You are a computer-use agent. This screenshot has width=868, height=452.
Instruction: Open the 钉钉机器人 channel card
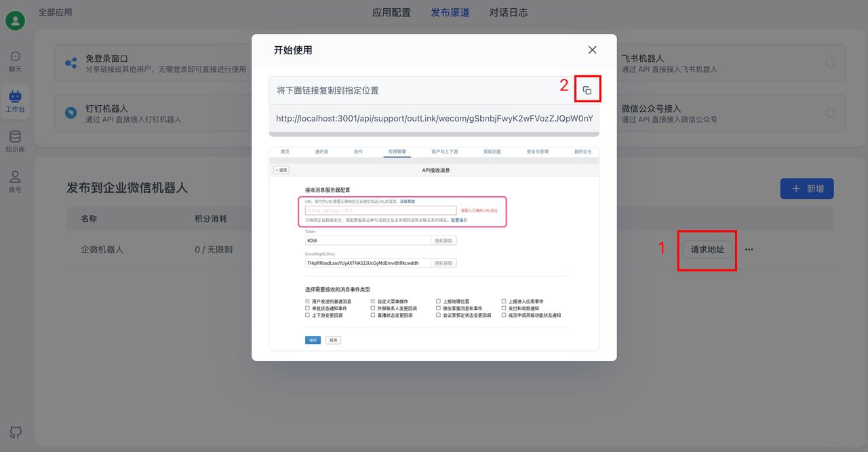click(x=153, y=113)
